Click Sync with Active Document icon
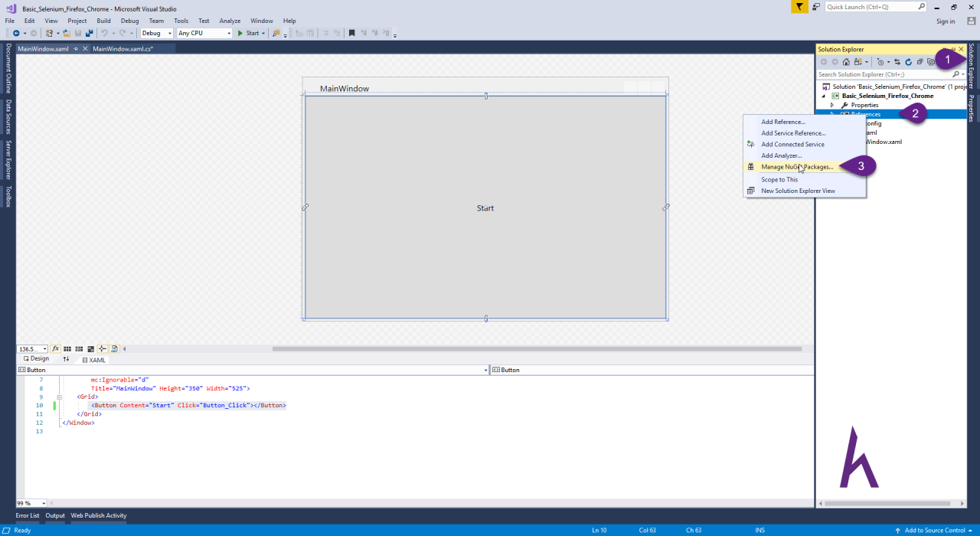The height and width of the screenshot is (536, 980). coord(897,61)
